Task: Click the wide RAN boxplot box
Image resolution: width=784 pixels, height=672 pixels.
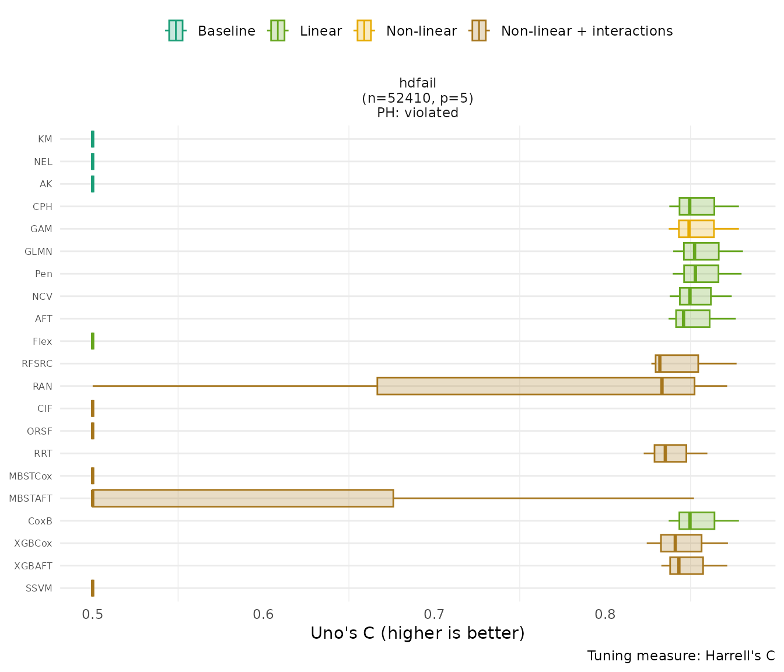Action: point(535,386)
